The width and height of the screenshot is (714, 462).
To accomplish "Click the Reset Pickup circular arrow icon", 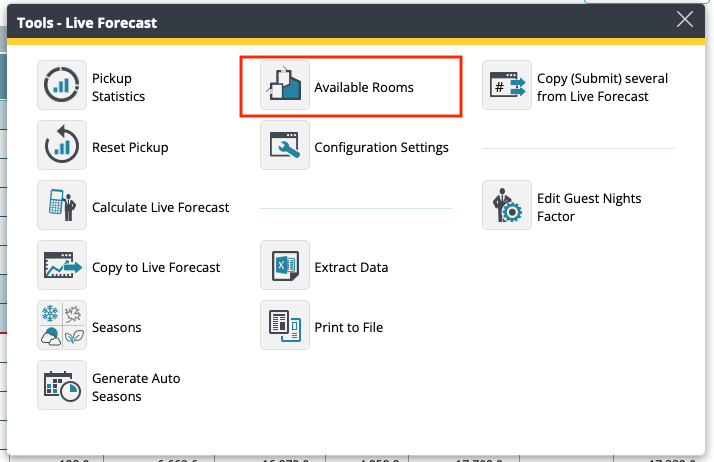I will click(x=62, y=147).
